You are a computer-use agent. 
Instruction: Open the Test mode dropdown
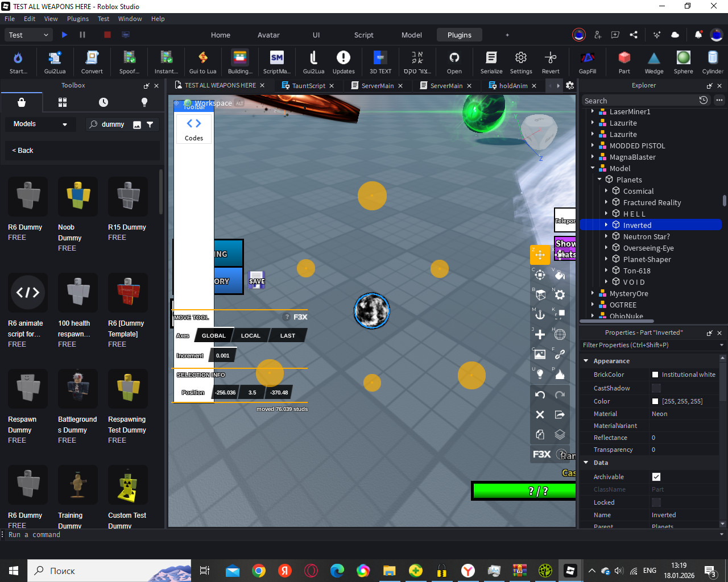coord(29,35)
